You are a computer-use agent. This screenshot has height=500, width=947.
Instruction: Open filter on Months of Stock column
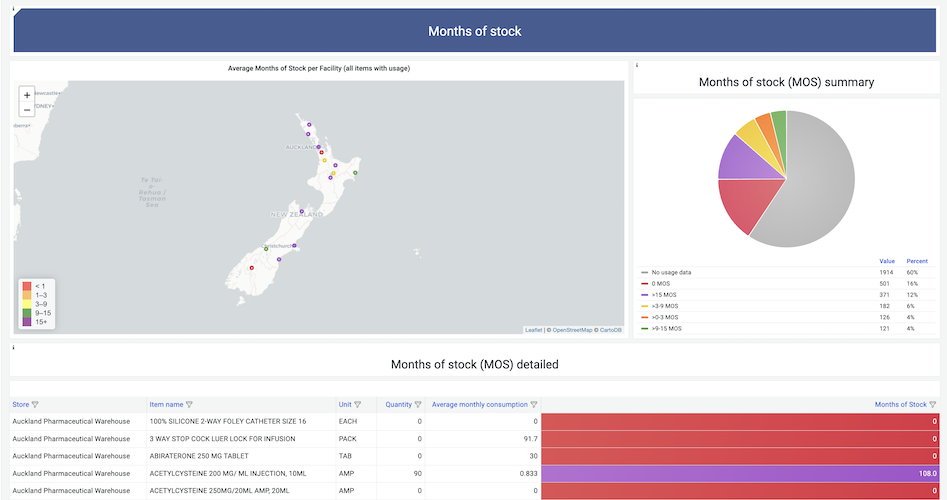[933, 405]
